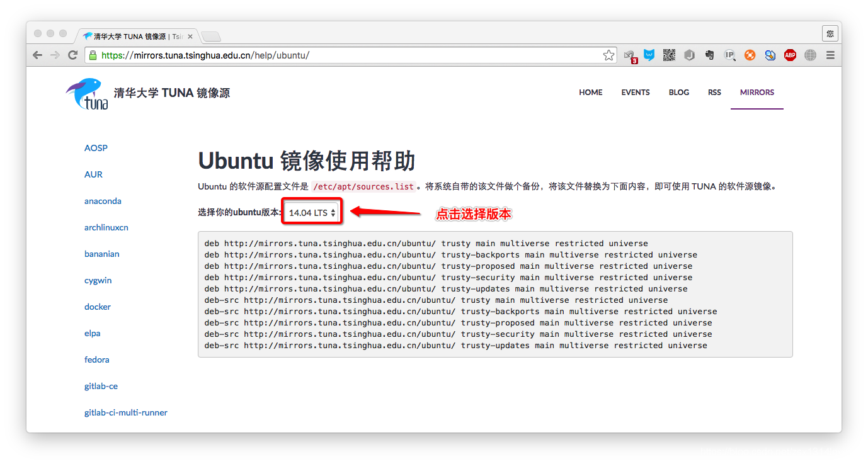Open the AUR help link in sidebar
The height and width of the screenshot is (464, 868).
(93, 174)
